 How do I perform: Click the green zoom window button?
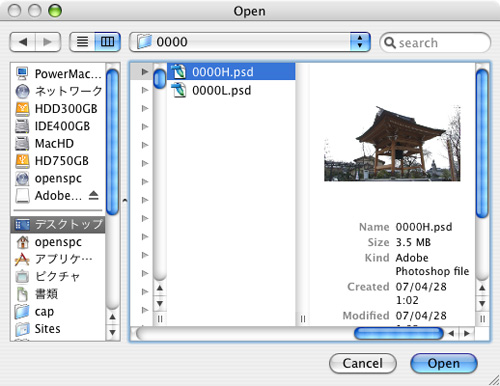(x=55, y=11)
